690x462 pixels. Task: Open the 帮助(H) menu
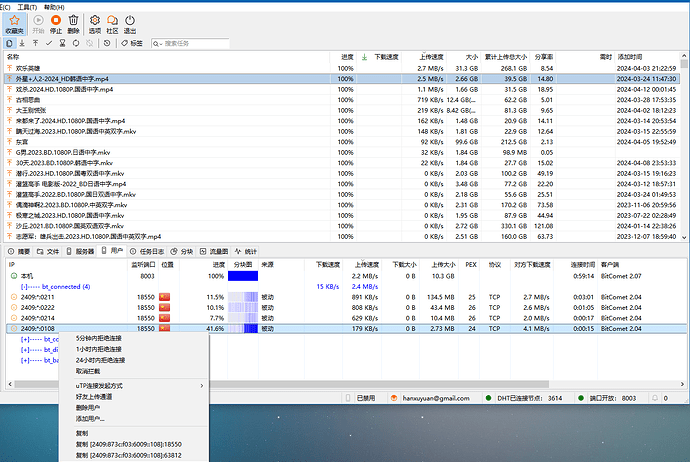point(54,7)
